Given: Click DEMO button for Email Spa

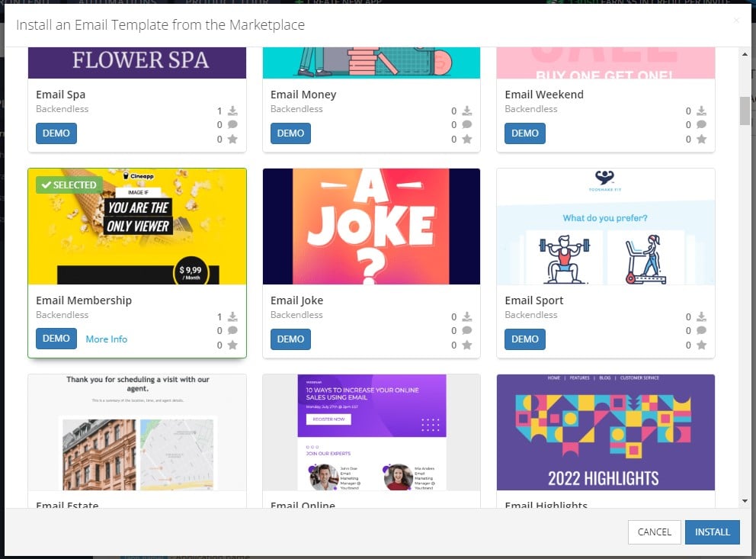Looking at the screenshot, I should (x=56, y=133).
